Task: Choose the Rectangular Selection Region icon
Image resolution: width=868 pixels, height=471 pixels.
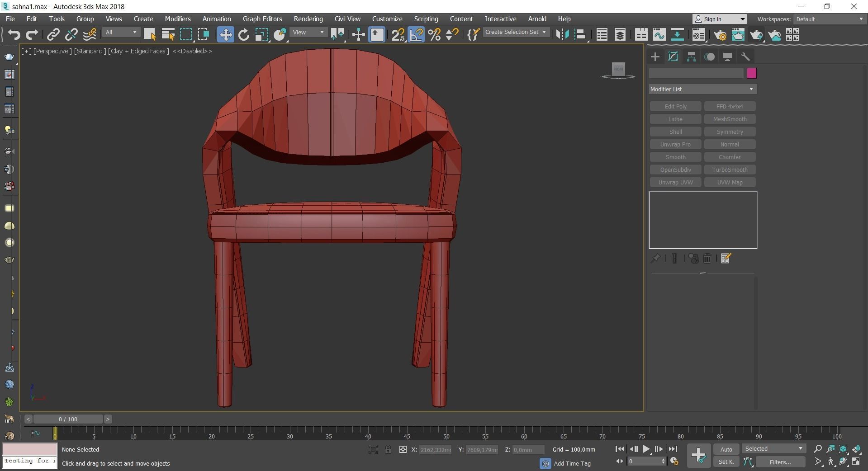Action: [x=186, y=35]
